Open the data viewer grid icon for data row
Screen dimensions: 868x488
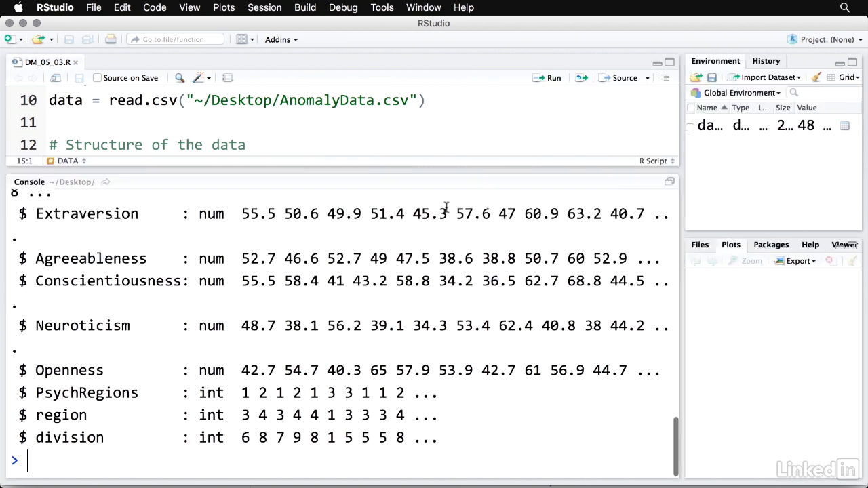(844, 126)
